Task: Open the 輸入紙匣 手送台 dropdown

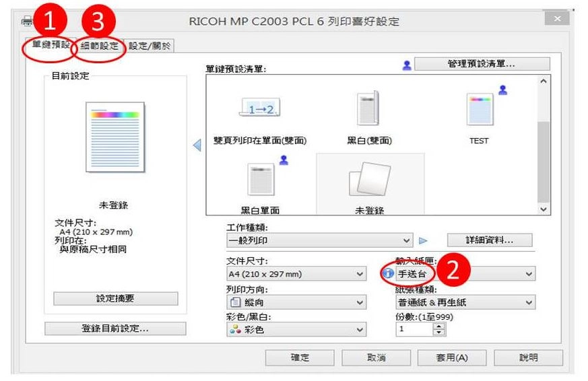Action: (x=465, y=274)
